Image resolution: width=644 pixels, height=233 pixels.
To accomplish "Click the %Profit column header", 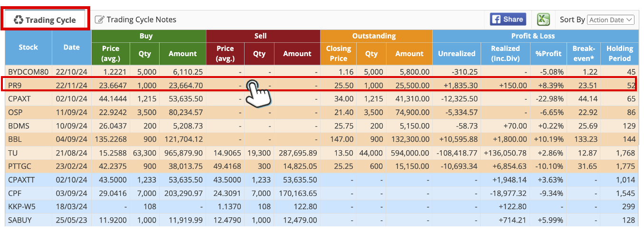I will coord(549,54).
